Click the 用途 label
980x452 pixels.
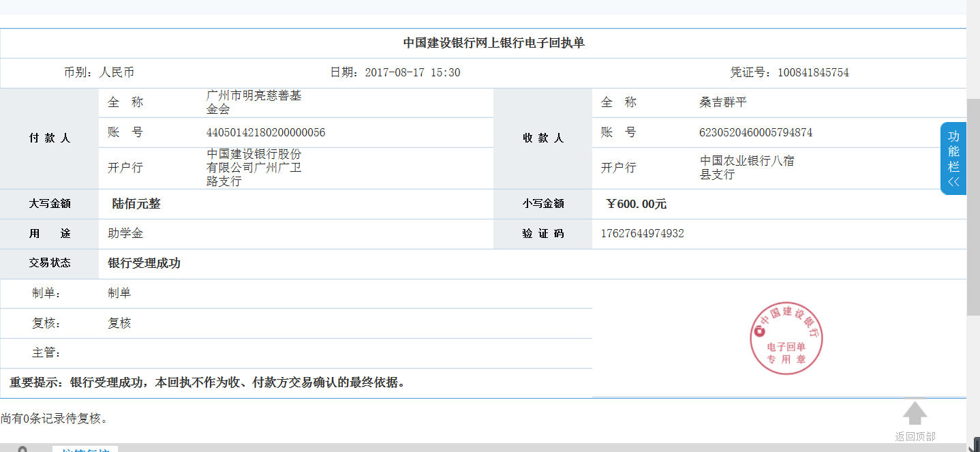coord(49,234)
